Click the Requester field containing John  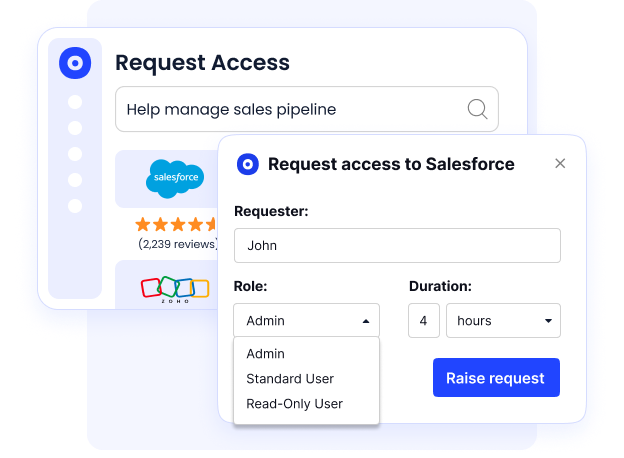point(397,246)
